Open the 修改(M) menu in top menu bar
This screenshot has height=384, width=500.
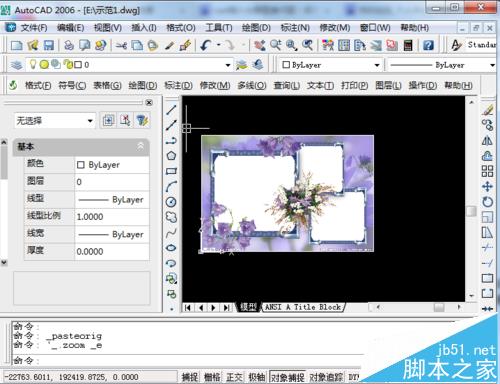pyautogui.click(x=335, y=28)
